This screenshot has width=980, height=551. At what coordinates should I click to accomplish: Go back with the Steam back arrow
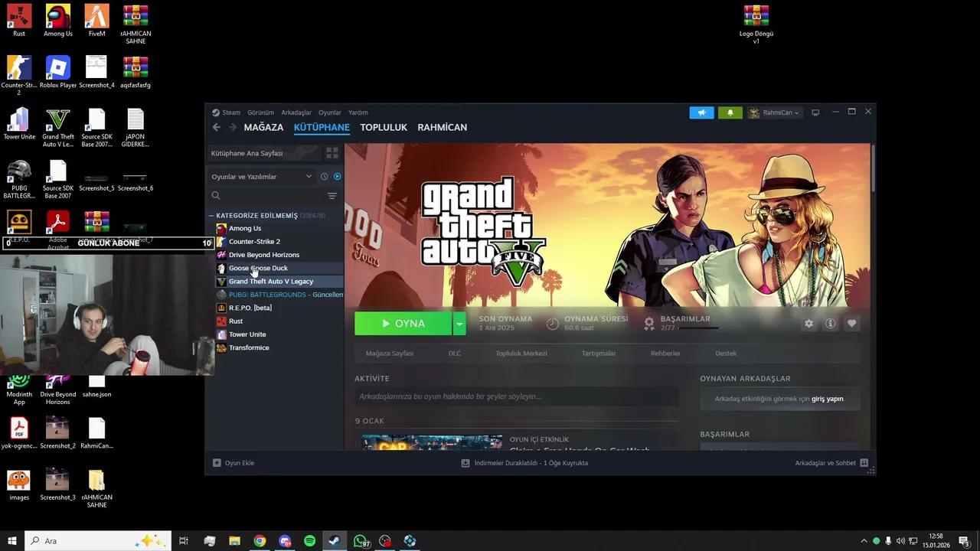(216, 127)
